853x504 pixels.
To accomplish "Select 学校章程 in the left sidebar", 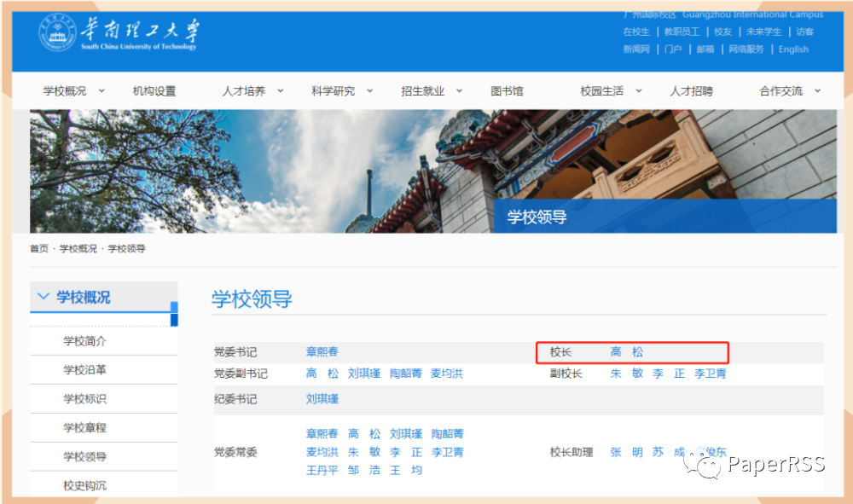I will coord(84,427).
